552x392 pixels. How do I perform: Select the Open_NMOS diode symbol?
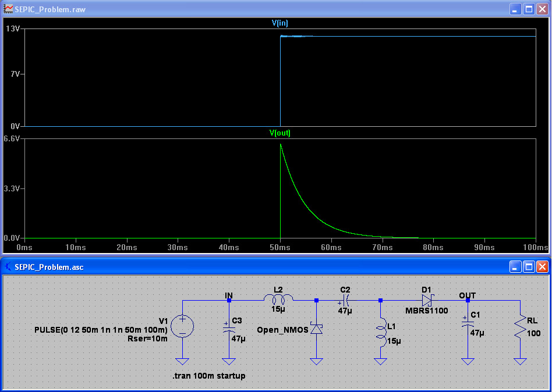pos(316,329)
